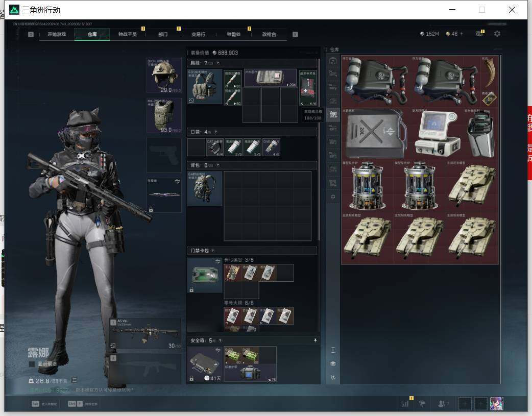Viewport: 532px width, 416px height.
Task: Select the first green ammo box in safe
Action: click(233, 355)
